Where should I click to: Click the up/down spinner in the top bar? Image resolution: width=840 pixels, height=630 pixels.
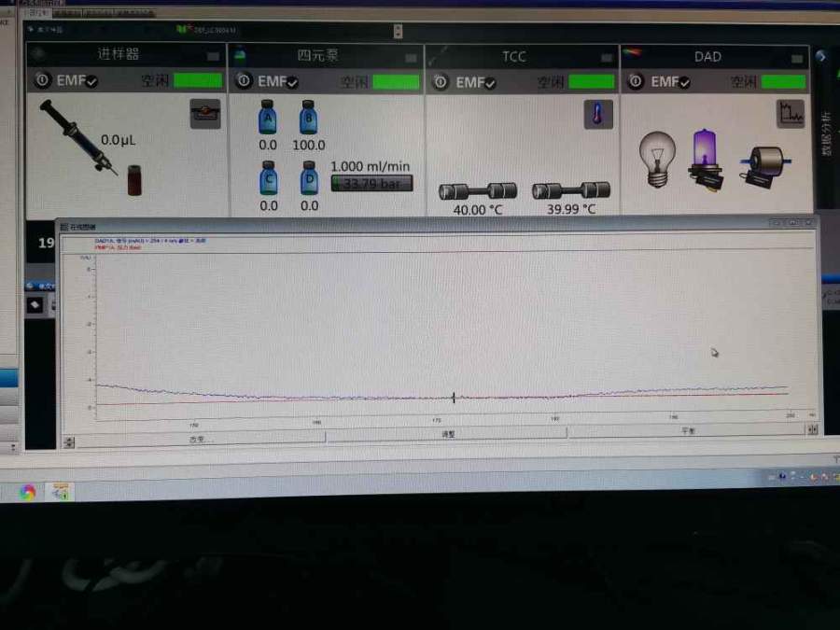pos(398,31)
